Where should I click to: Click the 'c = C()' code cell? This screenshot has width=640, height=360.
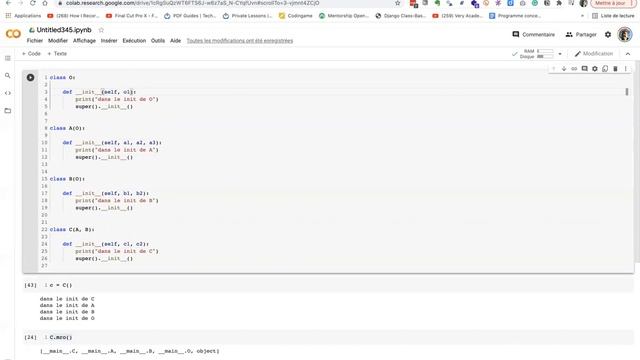tap(329, 285)
